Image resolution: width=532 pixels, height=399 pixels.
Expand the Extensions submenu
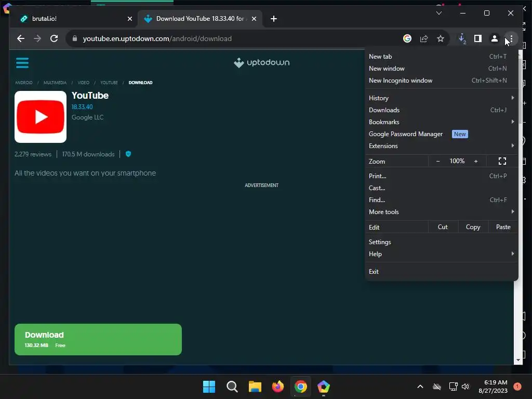442,146
